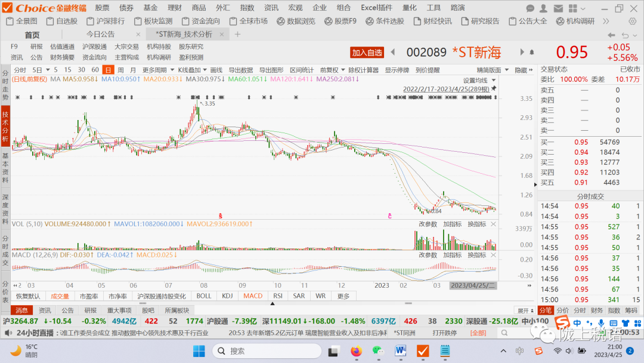Image resolution: width=644 pixels, height=363 pixels.
Task: Select 分价 tab in right panel
Action: [x=563, y=310]
